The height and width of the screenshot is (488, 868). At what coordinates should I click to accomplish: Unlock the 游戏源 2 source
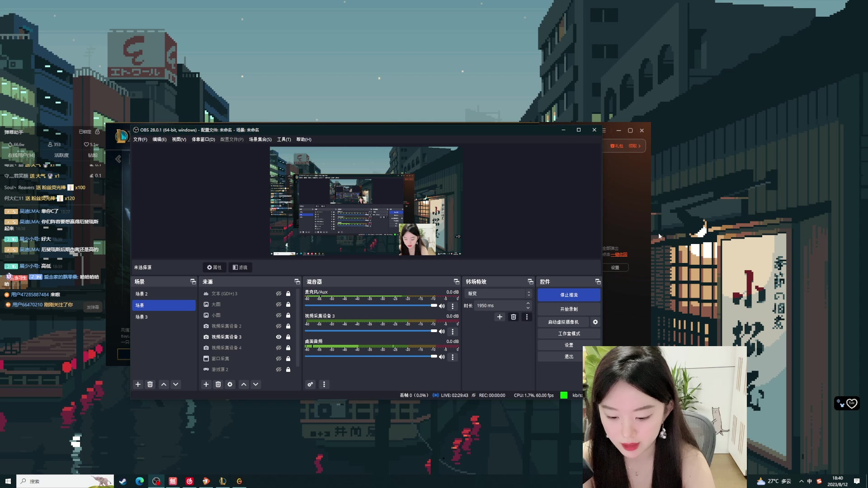(x=288, y=370)
